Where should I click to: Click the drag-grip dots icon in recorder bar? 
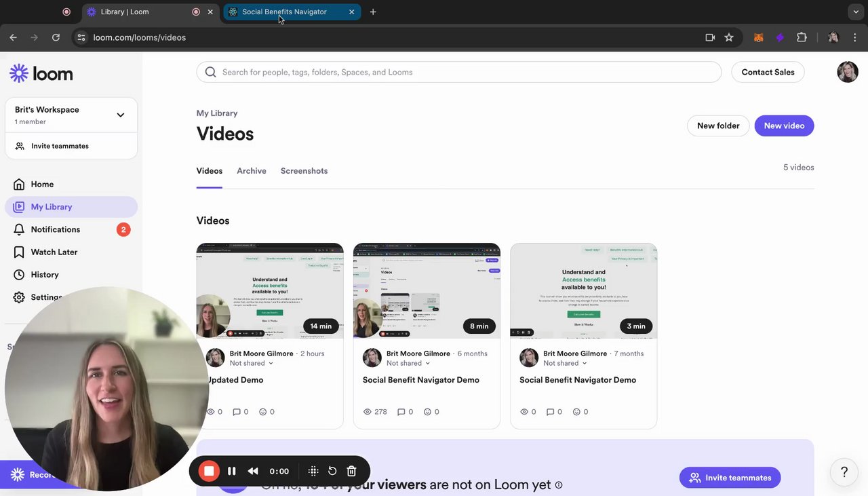pos(313,471)
